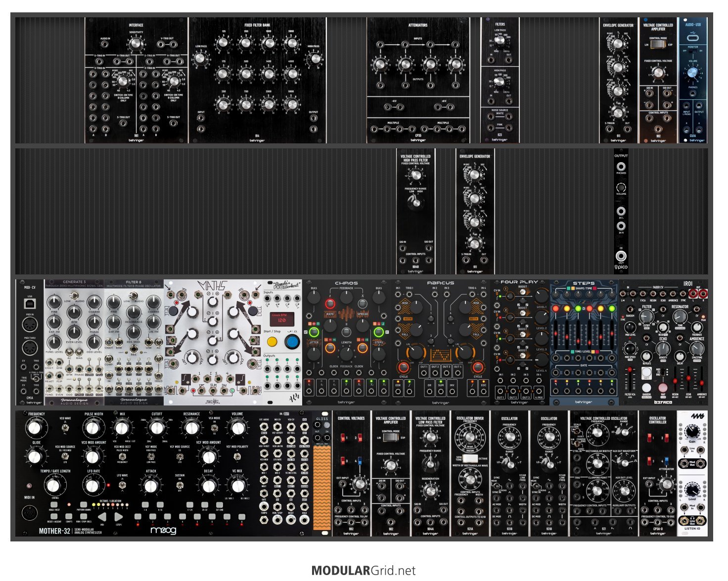Click the LOW PASS knob on the Fixed Filter Bank
The image size is (728, 581).
[200, 58]
